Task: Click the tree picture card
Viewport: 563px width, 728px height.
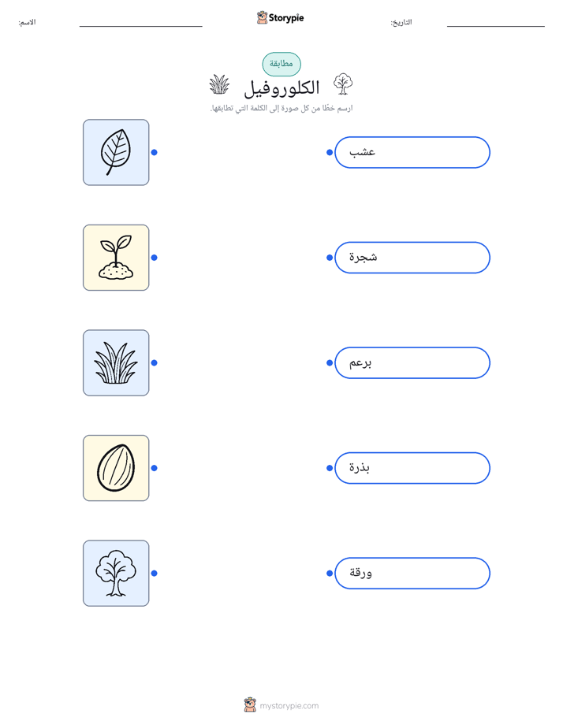Action: click(x=116, y=574)
